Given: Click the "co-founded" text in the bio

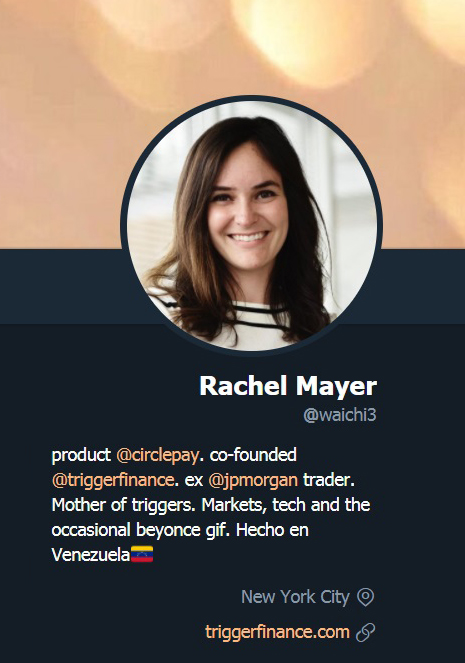Looking at the screenshot, I should [253, 455].
